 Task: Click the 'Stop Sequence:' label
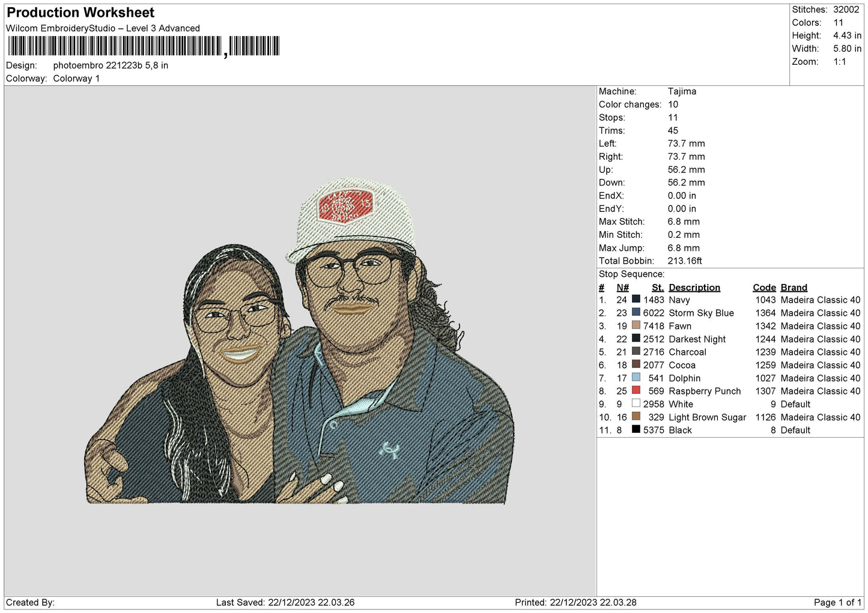click(631, 274)
